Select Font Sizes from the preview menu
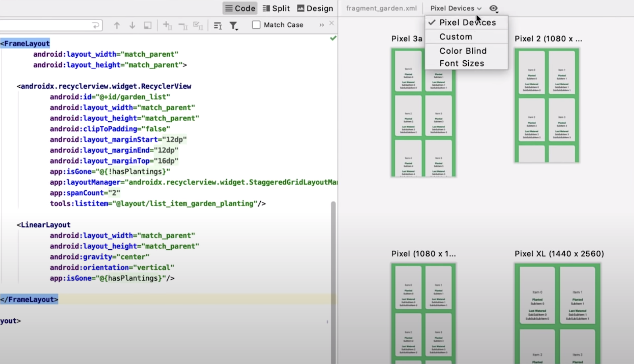 (462, 63)
